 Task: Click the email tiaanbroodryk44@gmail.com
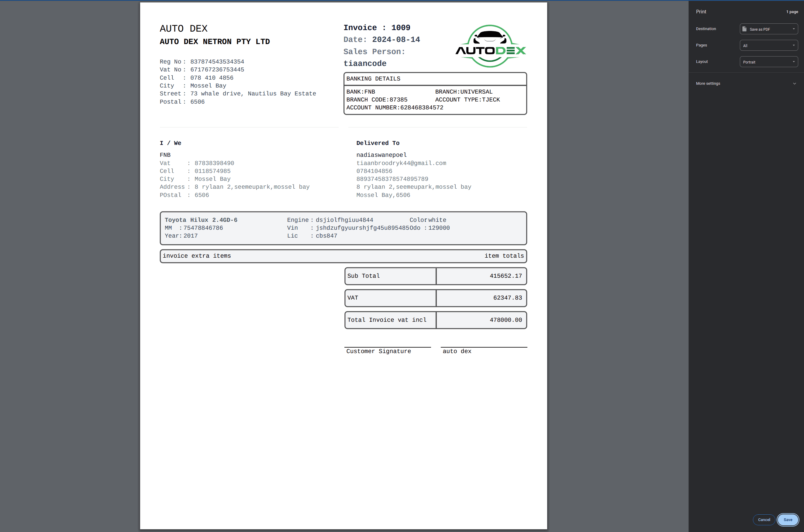point(401,163)
